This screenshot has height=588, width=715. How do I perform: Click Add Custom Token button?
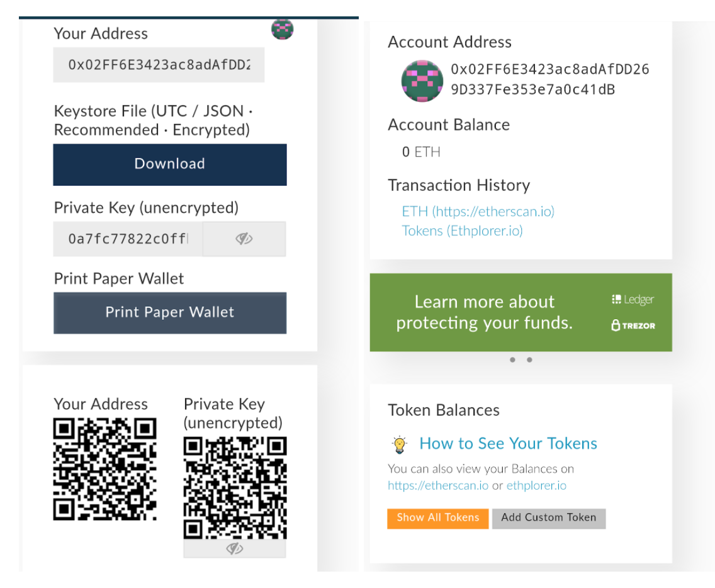pos(549,518)
